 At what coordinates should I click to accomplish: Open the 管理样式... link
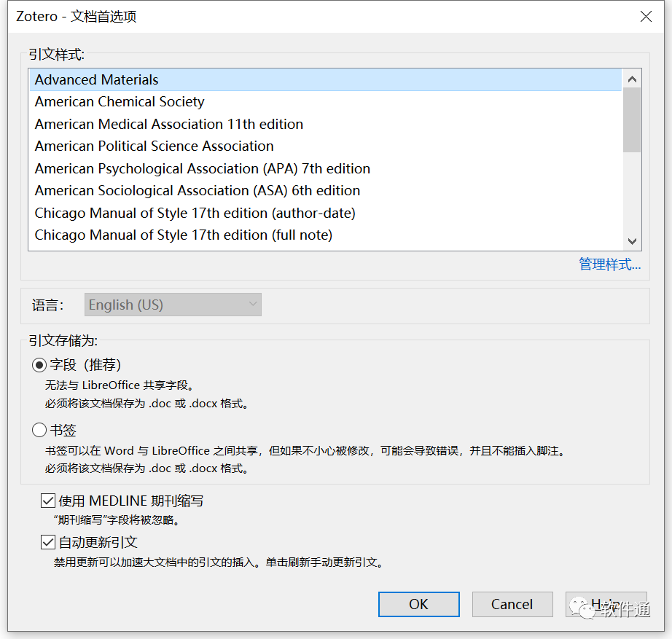(609, 264)
